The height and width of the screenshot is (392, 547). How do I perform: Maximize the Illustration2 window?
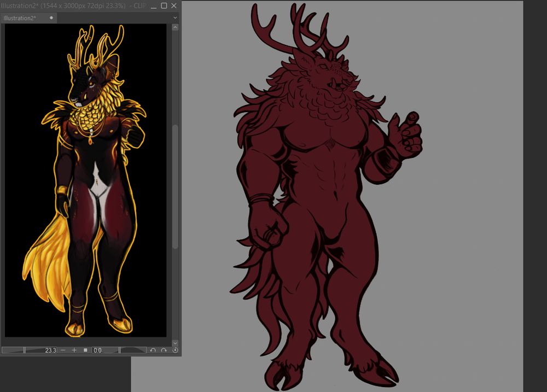164,5
